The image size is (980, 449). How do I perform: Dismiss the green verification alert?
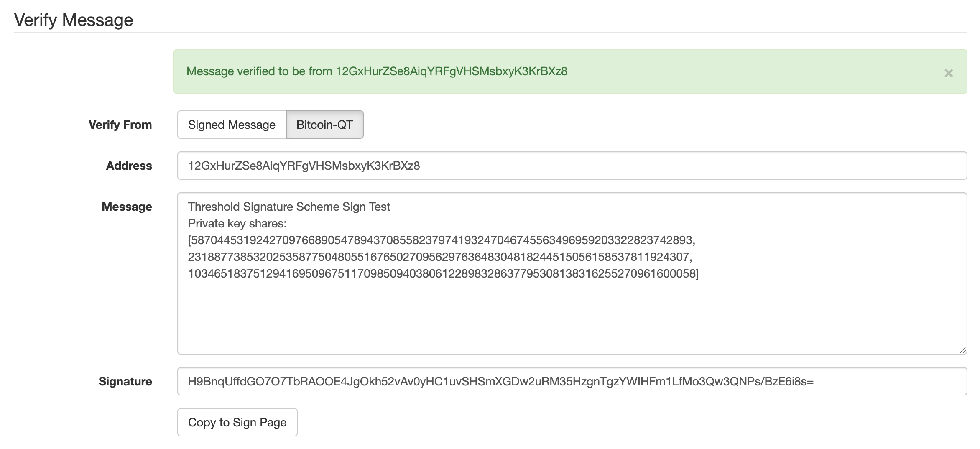coord(948,73)
